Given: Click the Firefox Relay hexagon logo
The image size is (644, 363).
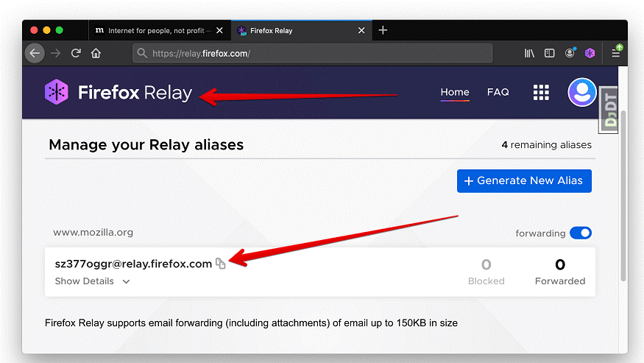Looking at the screenshot, I should click(x=56, y=92).
